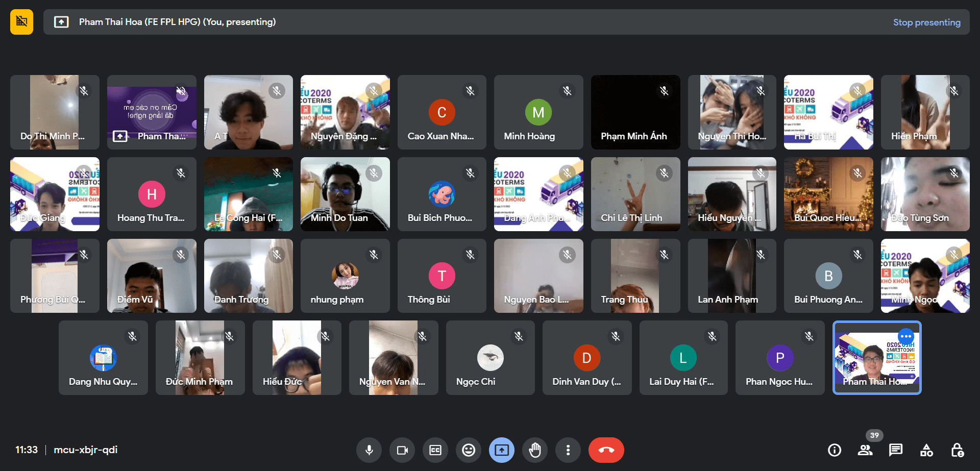Leave the call with red hang-up button

606,450
